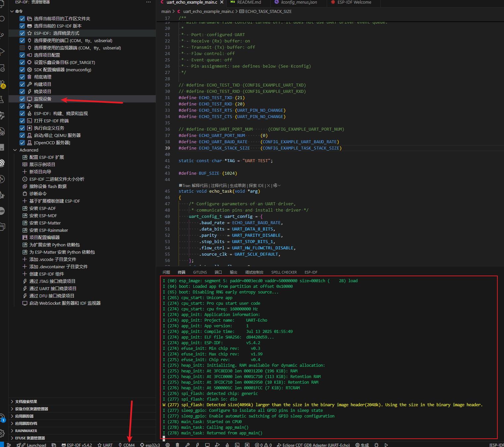504x447 pixels.
Task: Collapse the Advanced section
Action: pos(15,150)
